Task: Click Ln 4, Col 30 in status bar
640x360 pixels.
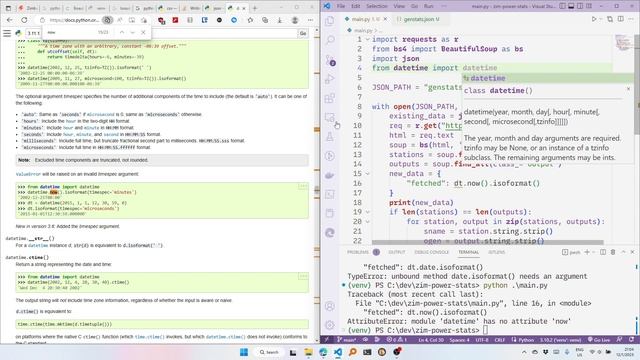Action: pos(432,340)
